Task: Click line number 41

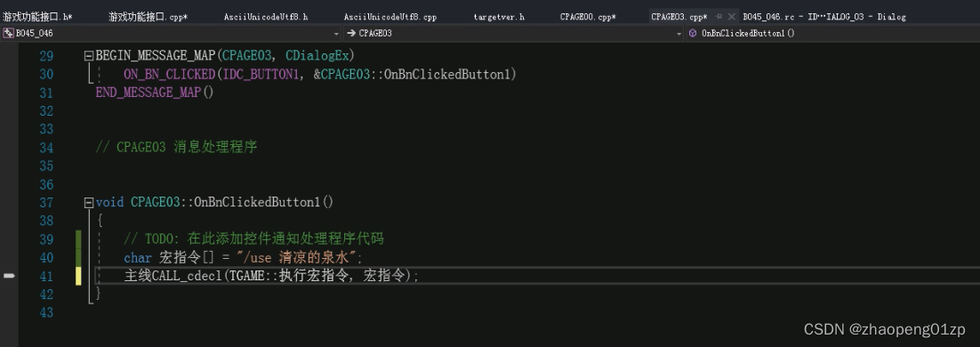Action: (46, 276)
